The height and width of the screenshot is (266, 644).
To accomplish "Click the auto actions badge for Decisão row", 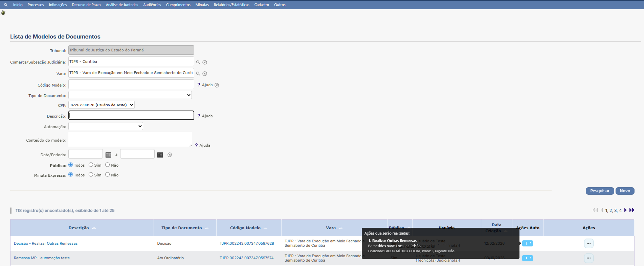I will pyautogui.click(x=527, y=243).
